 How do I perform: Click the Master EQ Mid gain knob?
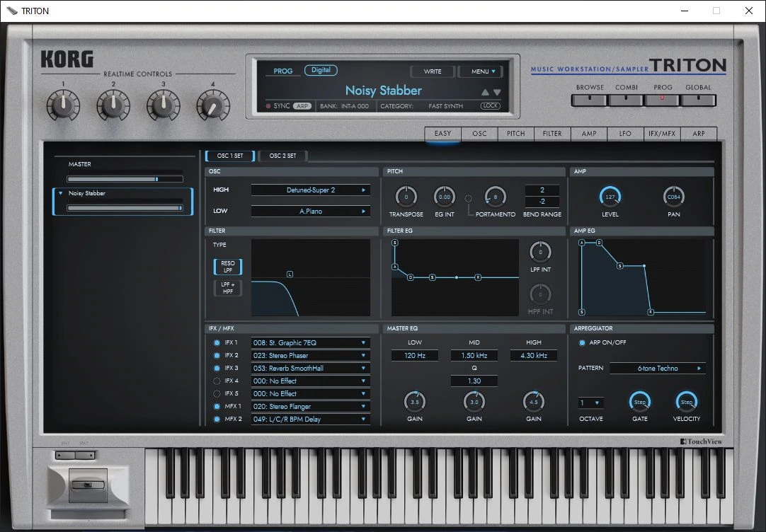[474, 402]
